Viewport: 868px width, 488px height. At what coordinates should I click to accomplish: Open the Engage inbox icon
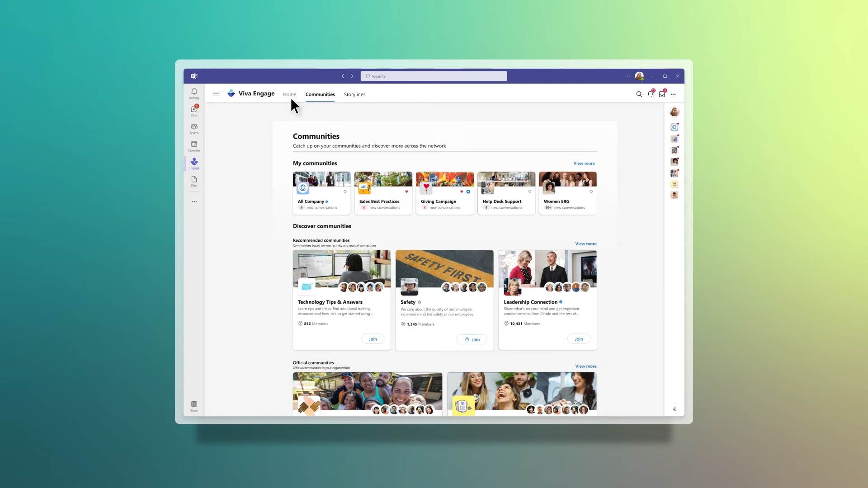[662, 94]
